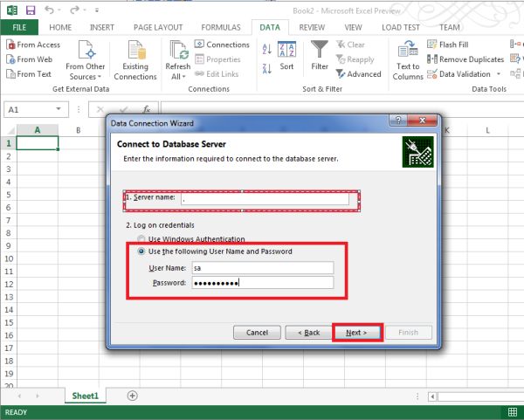Select row 1 header
Image resolution: width=524 pixels, height=420 pixels.
pyautogui.click(x=9, y=143)
